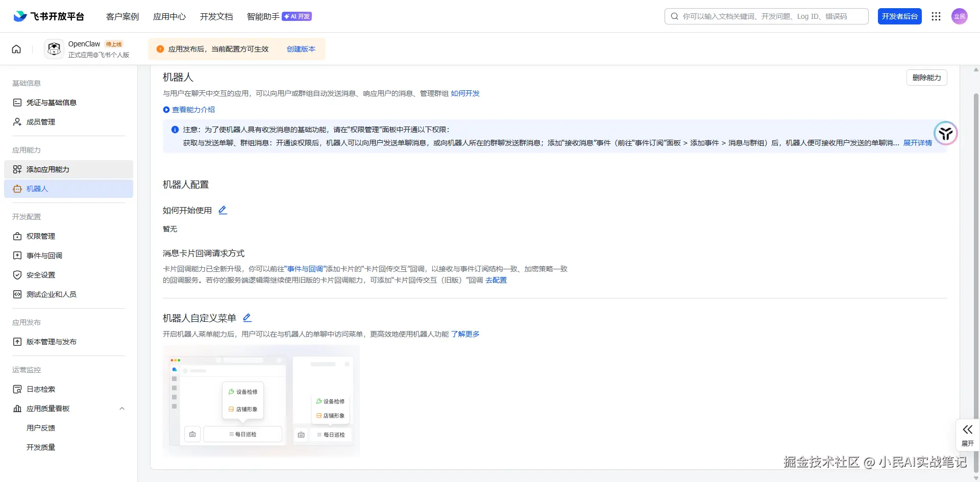
Task: Open the 如何开发 link
Action: (x=465, y=93)
